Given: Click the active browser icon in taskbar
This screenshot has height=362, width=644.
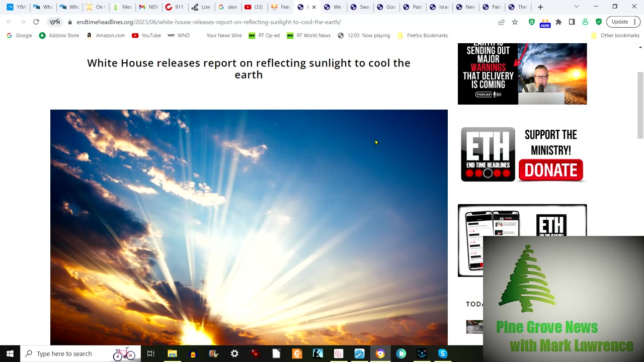Looking at the screenshot, I should [x=380, y=353].
